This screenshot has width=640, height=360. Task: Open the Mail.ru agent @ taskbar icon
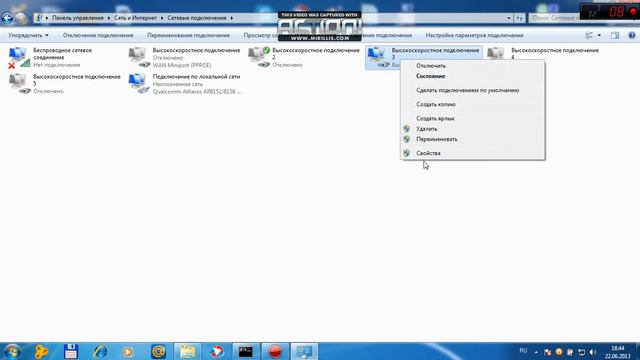point(158,351)
